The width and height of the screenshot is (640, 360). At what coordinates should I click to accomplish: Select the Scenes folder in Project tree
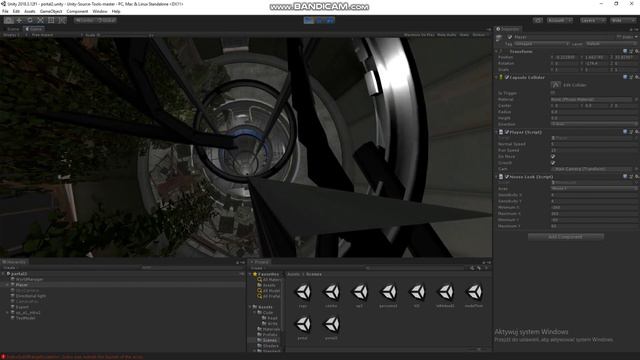pyautogui.click(x=269, y=340)
